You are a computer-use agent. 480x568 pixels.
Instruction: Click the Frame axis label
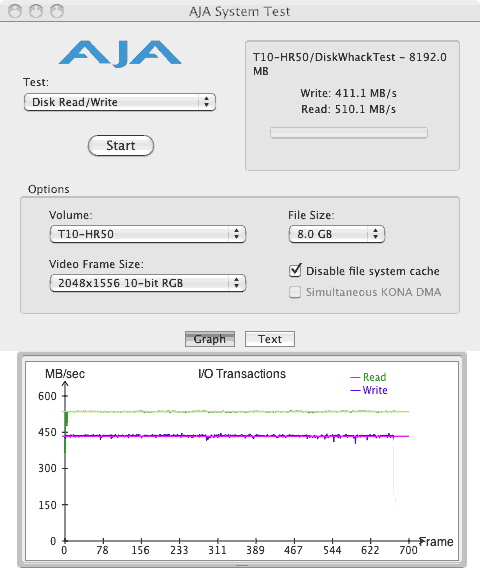point(436,542)
